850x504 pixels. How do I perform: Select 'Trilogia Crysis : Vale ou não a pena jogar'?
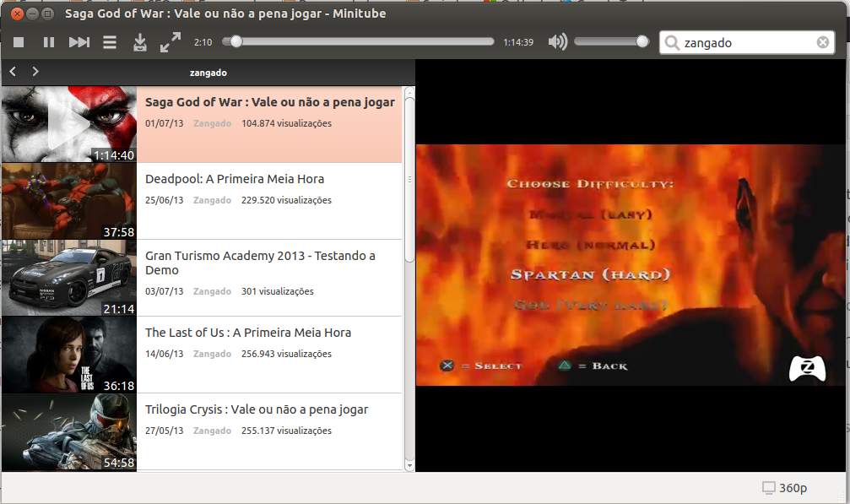[257, 409]
